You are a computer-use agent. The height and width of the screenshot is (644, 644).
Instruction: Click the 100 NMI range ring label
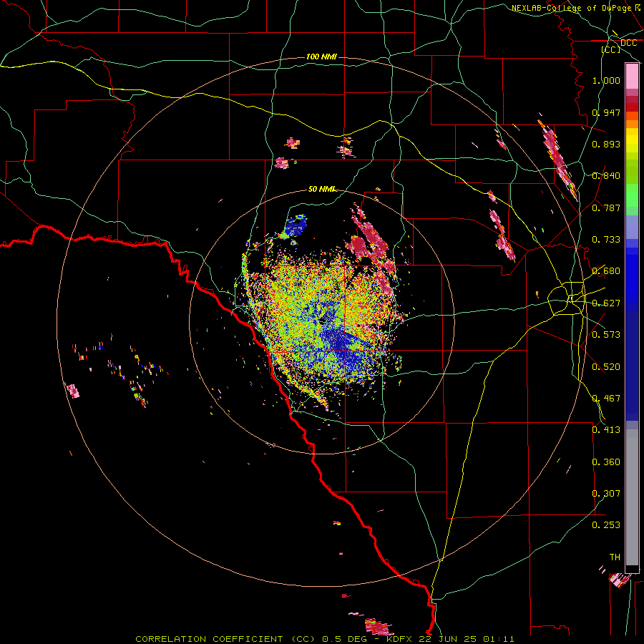321,57
